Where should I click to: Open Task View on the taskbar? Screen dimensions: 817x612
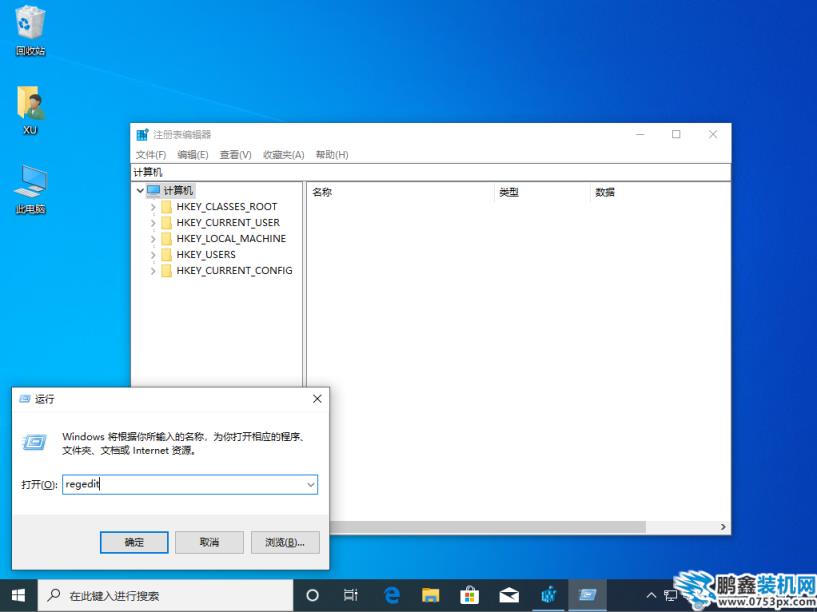pos(351,595)
